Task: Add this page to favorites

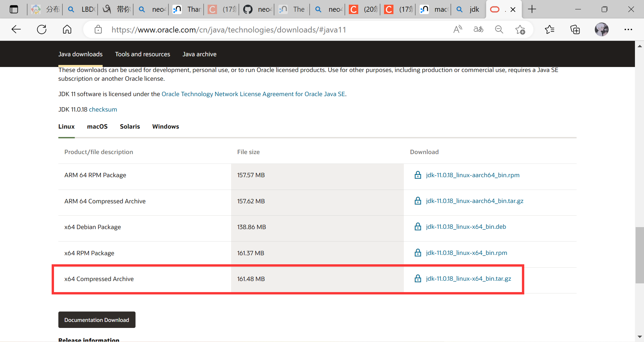Action: point(520,29)
